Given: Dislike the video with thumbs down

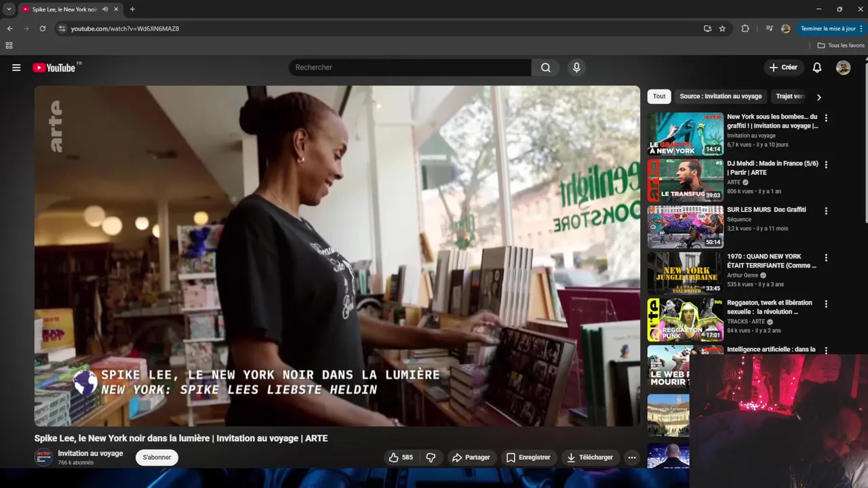Looking at the screenshot, I should [x=431, y=457].
